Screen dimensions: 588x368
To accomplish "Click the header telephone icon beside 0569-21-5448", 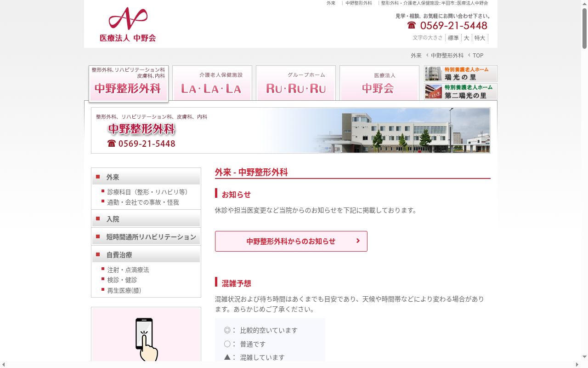I will (412, 25).
